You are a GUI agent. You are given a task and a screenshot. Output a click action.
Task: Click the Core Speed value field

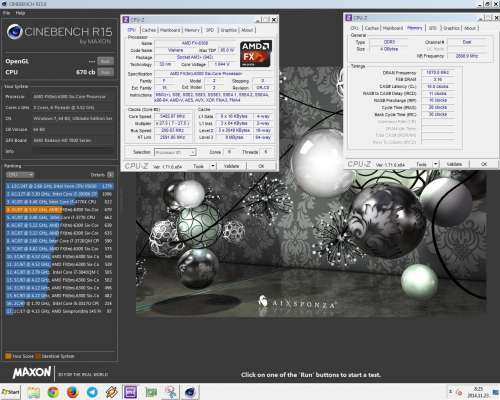(173, 116)
